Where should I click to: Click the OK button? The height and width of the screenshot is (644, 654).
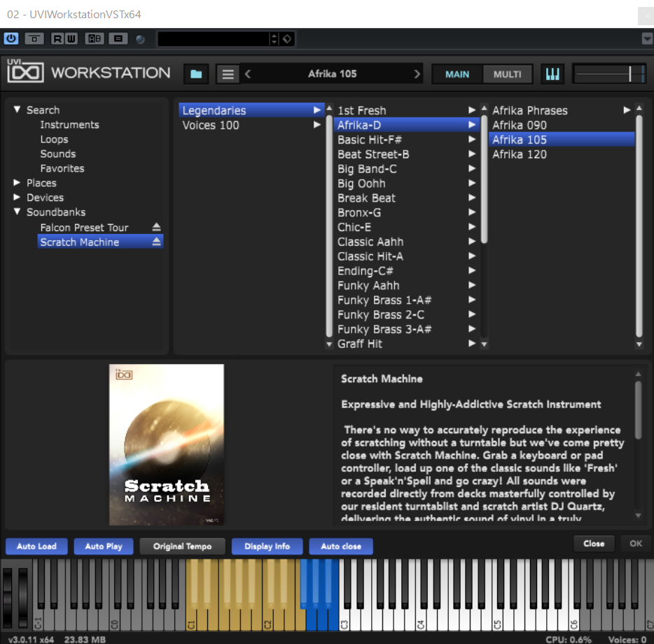[x=636, y=543]
